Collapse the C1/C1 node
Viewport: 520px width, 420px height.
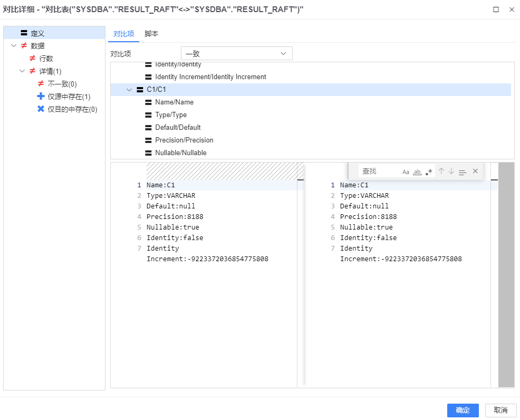click(x=129, y=90)
